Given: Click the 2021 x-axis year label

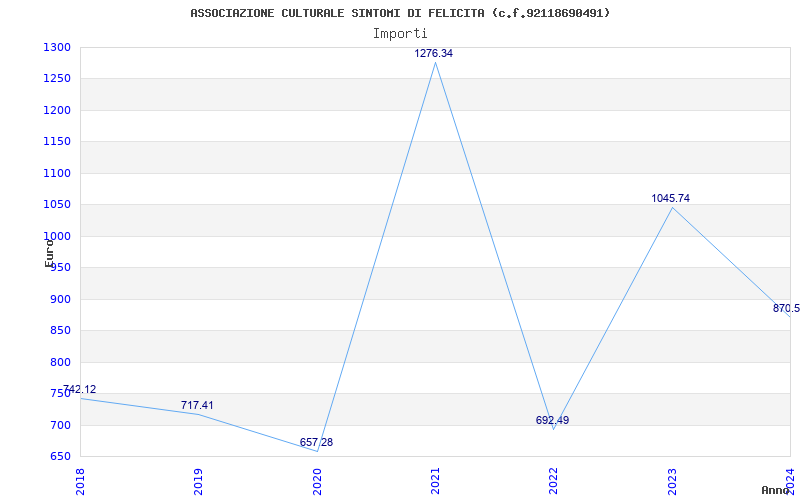Looking at the screenshot, I should tap(435, 481).
